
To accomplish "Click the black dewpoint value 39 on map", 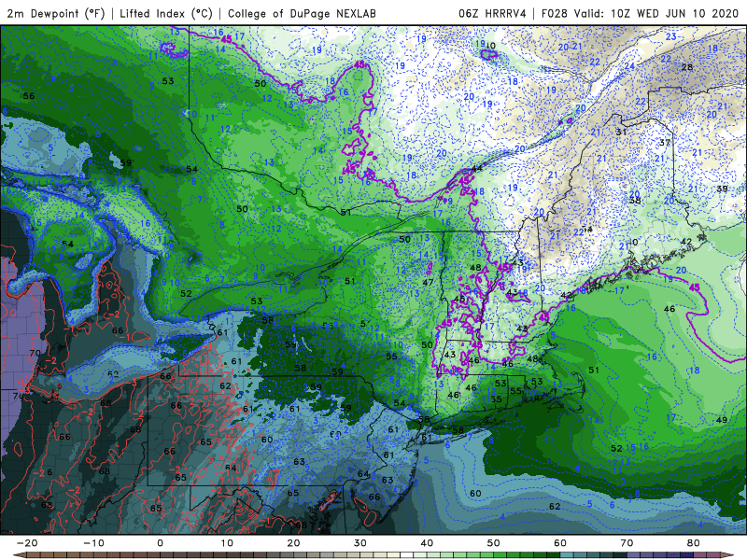I will [x=722, y=189].
